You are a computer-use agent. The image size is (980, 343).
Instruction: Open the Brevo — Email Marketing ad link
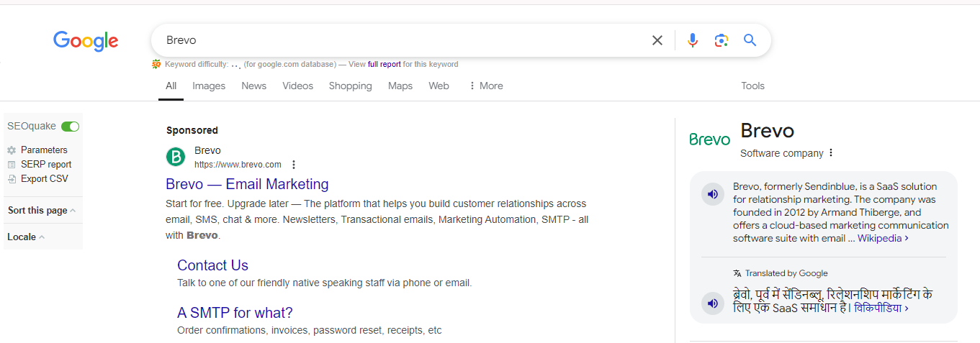point(247,184)
